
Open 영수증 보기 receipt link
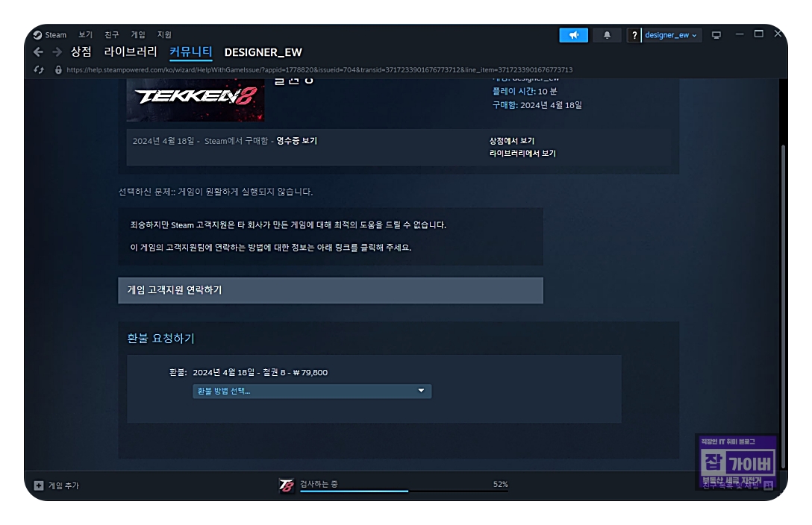point(297,141)
